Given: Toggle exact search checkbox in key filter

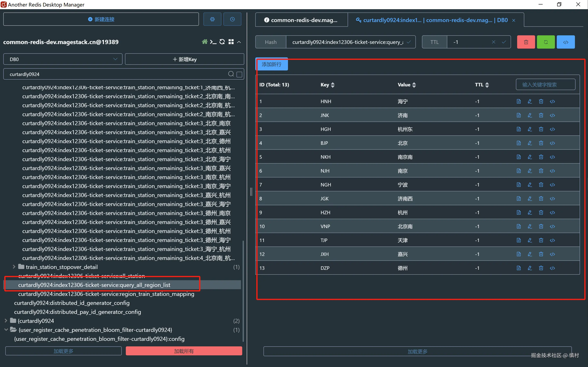Looking at the screenshot, I should 239,74.
